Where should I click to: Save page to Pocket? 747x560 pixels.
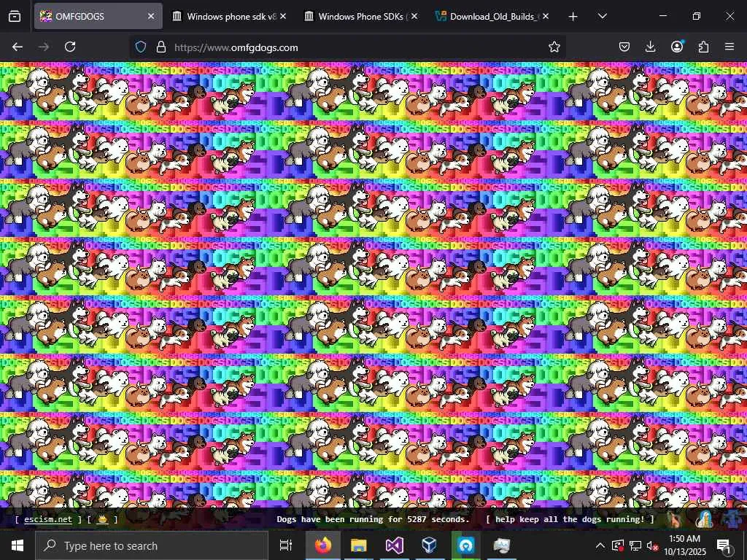click(624, 47)
